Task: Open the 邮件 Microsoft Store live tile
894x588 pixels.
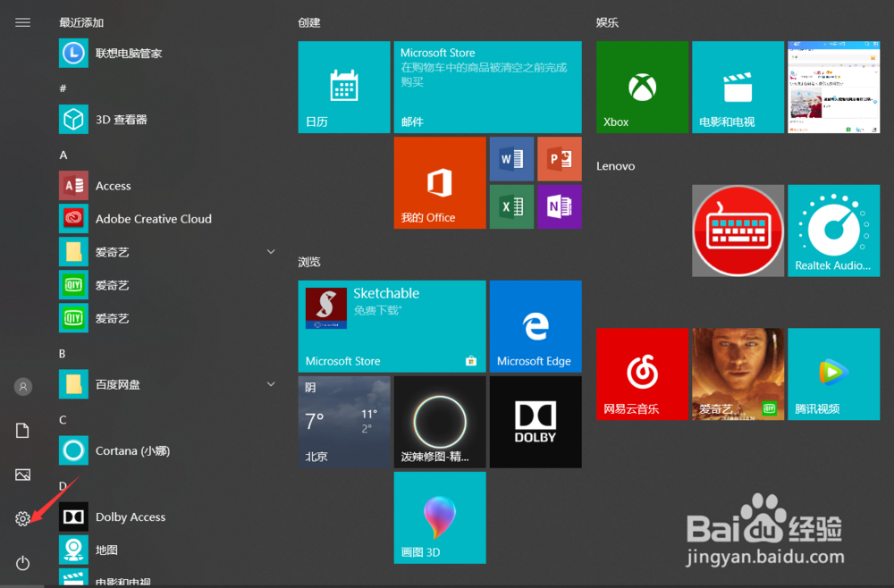Action: [x=487, y=88]
